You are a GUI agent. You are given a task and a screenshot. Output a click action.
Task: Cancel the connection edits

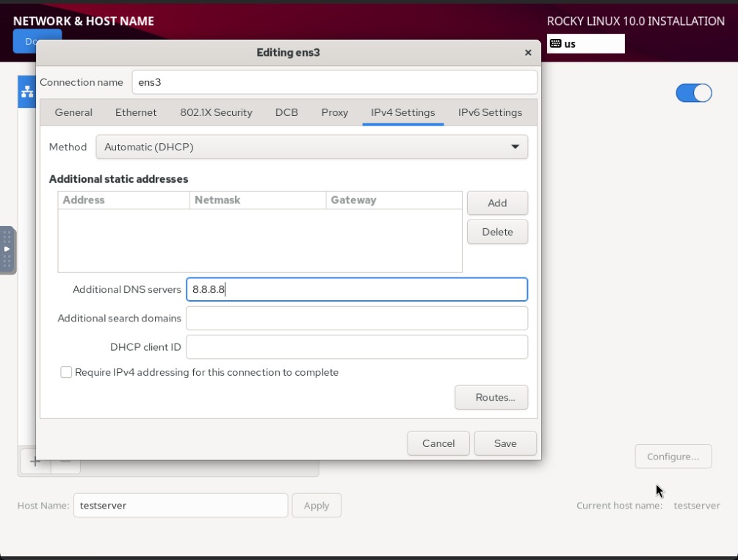pos(438,443)
